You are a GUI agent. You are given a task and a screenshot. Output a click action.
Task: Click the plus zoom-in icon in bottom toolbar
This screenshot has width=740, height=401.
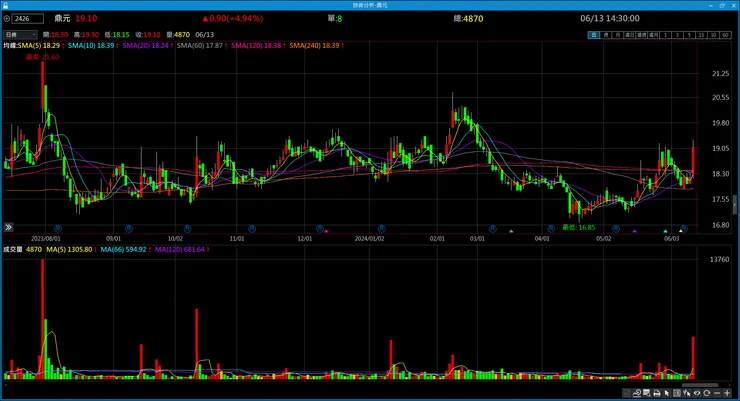coord(727,393)
